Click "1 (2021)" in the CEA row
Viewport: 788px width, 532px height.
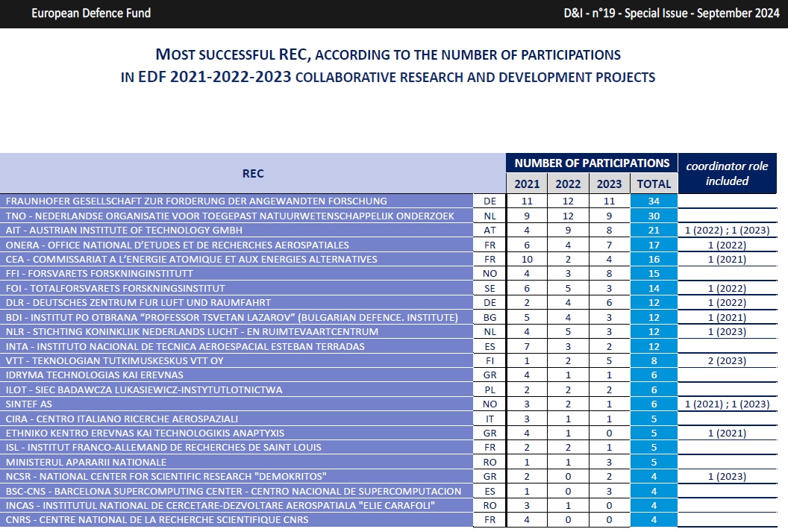[728, 259]
